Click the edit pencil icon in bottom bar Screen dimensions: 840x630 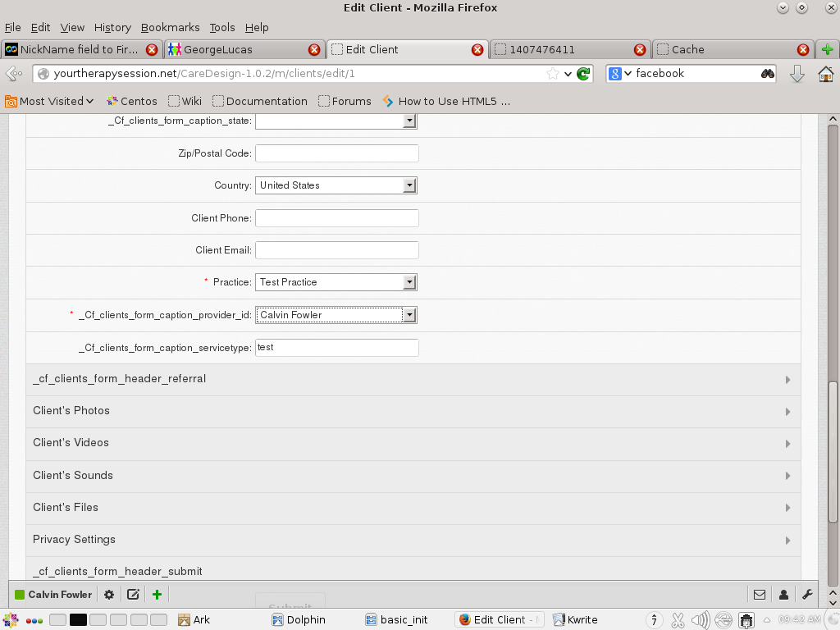click(x=133, y=595)
